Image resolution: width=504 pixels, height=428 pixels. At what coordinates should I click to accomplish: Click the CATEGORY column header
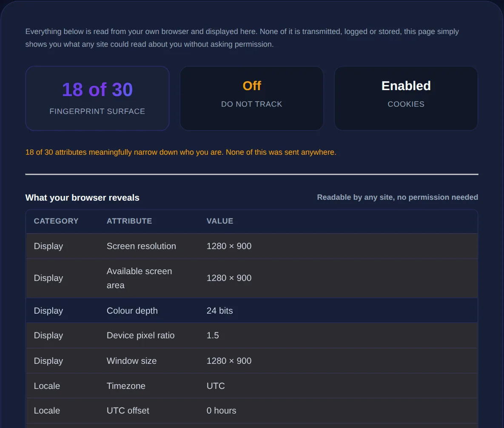point(56,221)
